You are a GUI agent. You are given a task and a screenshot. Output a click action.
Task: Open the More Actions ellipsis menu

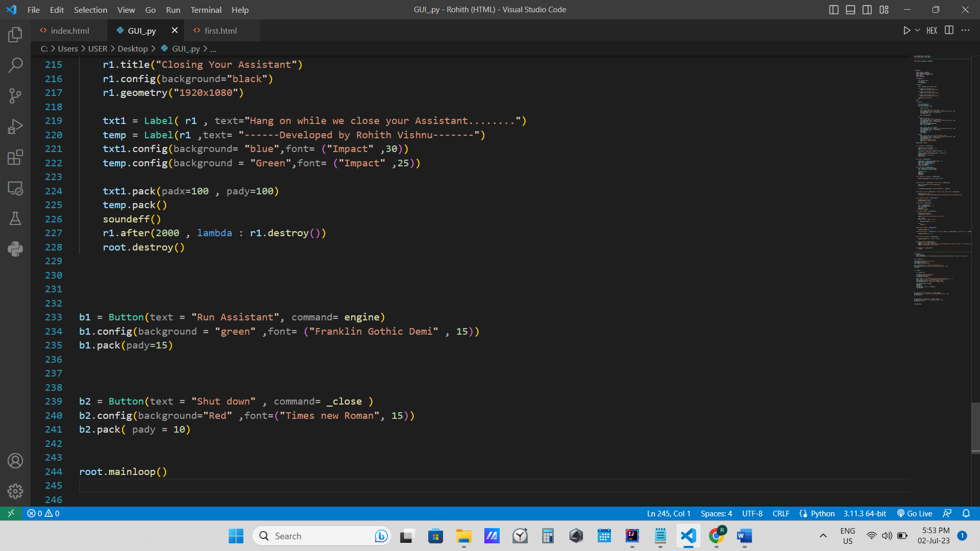pos(965,31)
